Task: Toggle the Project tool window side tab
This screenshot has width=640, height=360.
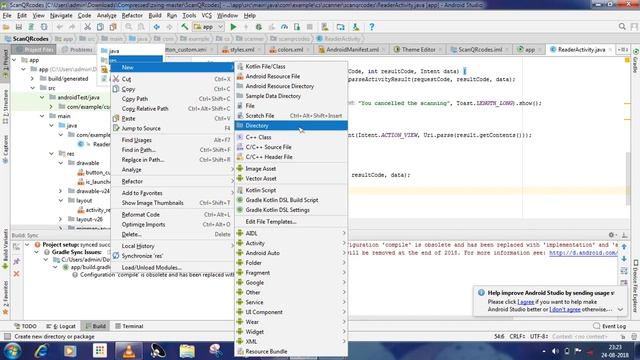Action: [x=5, y=64]
